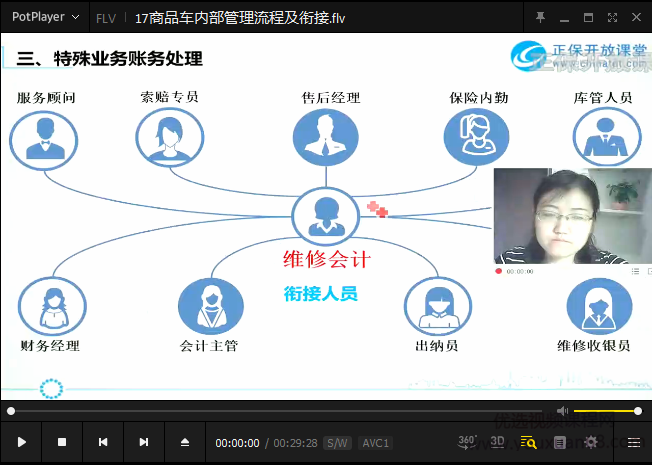Image resolution: width=652 pixels, height=465 pixels.
Task: Toggle the playlist panel menu icon
Action: point(633,442)
